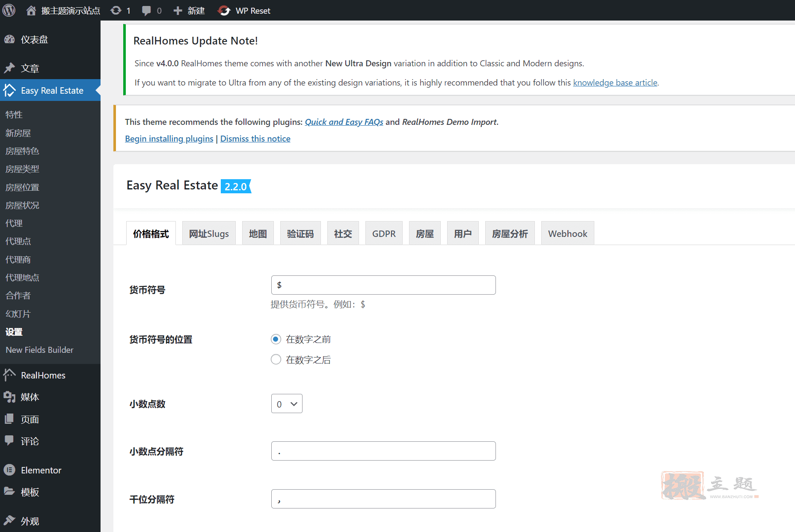Click the 评论 comment icon in the sidebar
This screenshot has width=795, height=532.
[9, 440]
